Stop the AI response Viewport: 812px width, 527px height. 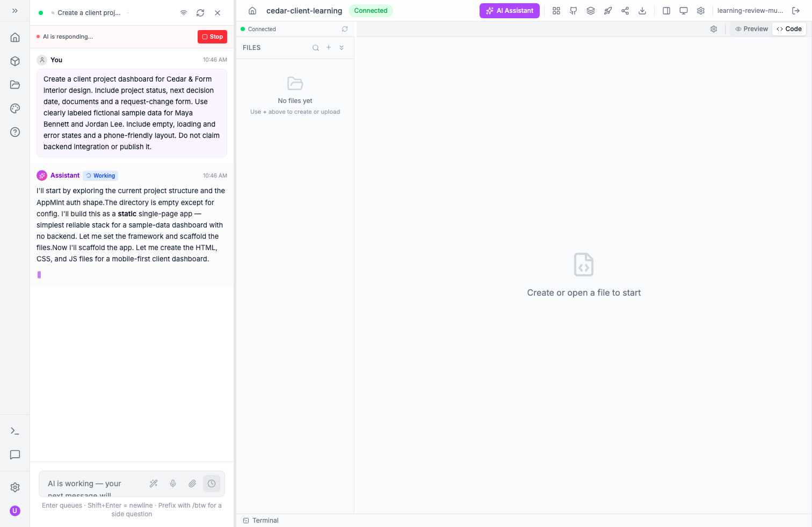click(212, 36)
